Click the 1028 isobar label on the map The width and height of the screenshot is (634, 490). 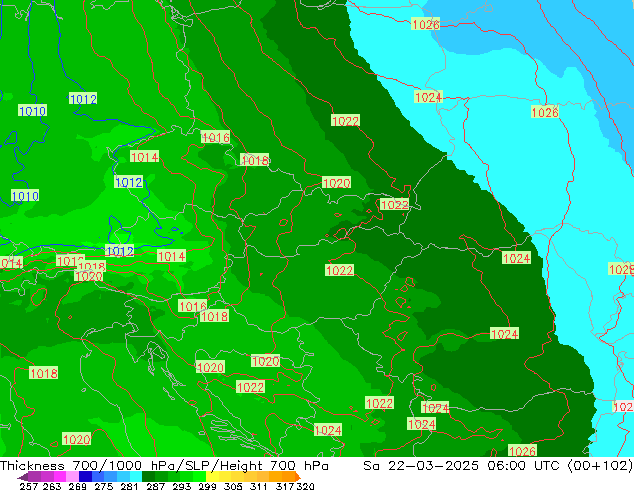[x=621, y=269]
